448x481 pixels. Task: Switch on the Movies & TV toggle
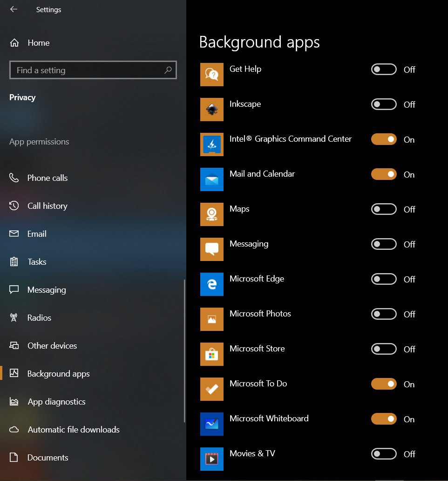point(384,454)
